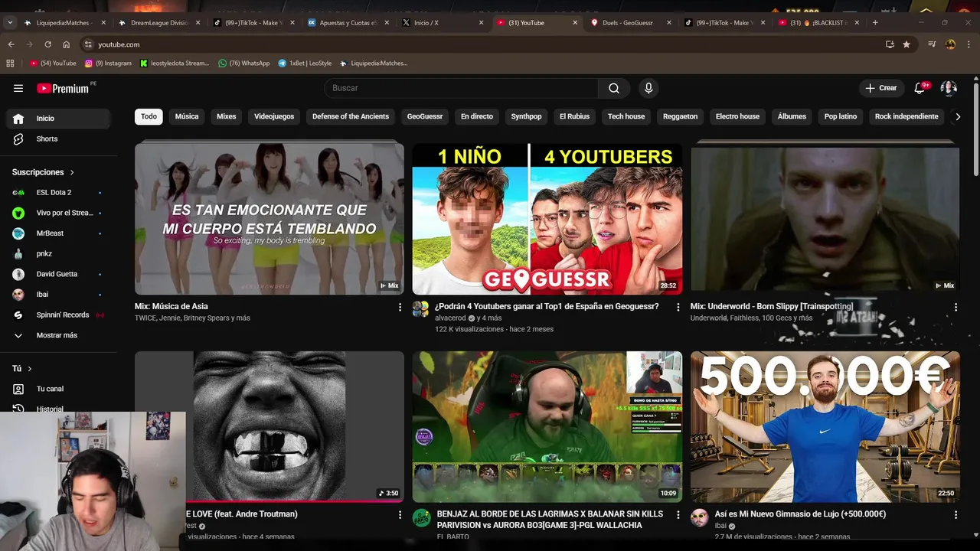The image size is (980, 551).
Task: Open Shorts in the sidebar
Action: (x=59, y=139)
